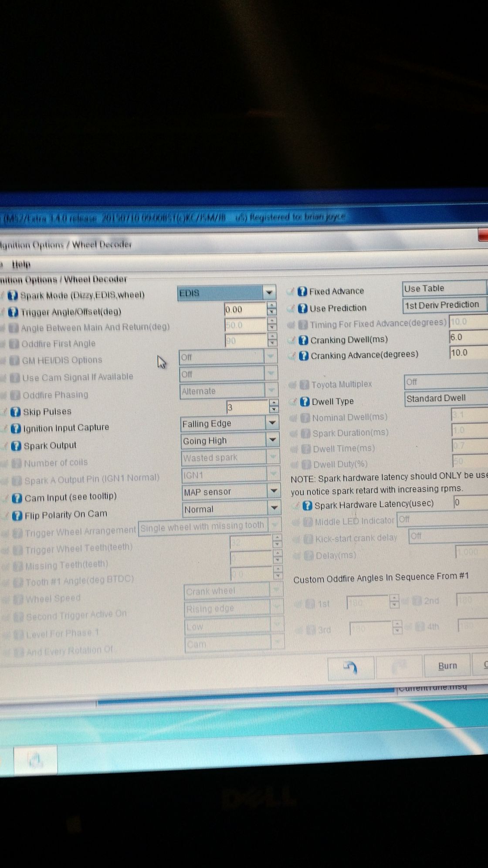Open Fixed Advance Use Table dropdown

445,288
